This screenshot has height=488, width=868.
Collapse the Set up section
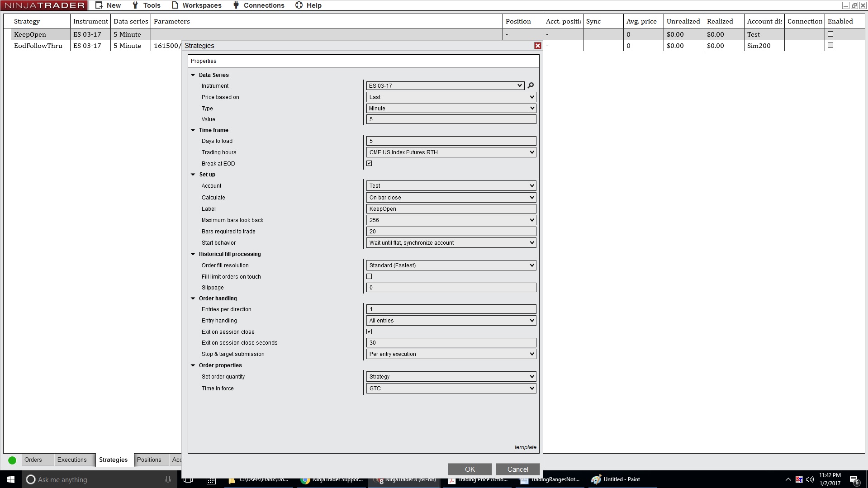pyautogui.click(x=193, y=175)
